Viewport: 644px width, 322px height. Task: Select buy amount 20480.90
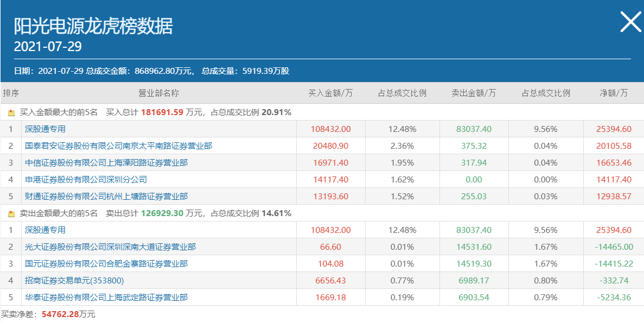tap(330, 146)
